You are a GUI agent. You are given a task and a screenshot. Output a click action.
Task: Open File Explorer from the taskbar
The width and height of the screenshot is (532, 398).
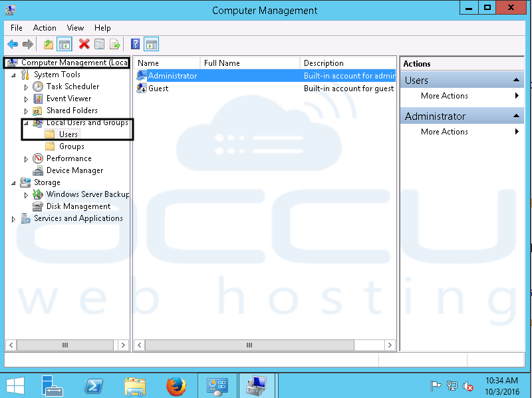click(135, 387)
